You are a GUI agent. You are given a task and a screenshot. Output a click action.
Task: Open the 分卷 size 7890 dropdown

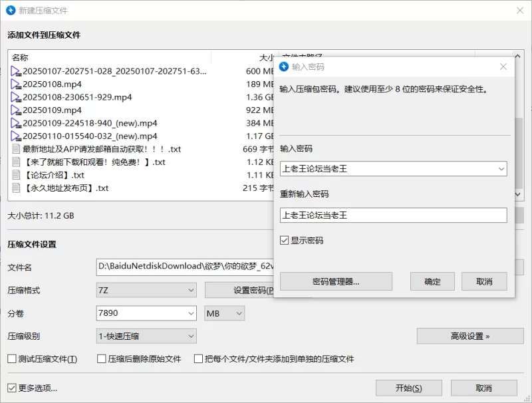click(191, 313)
